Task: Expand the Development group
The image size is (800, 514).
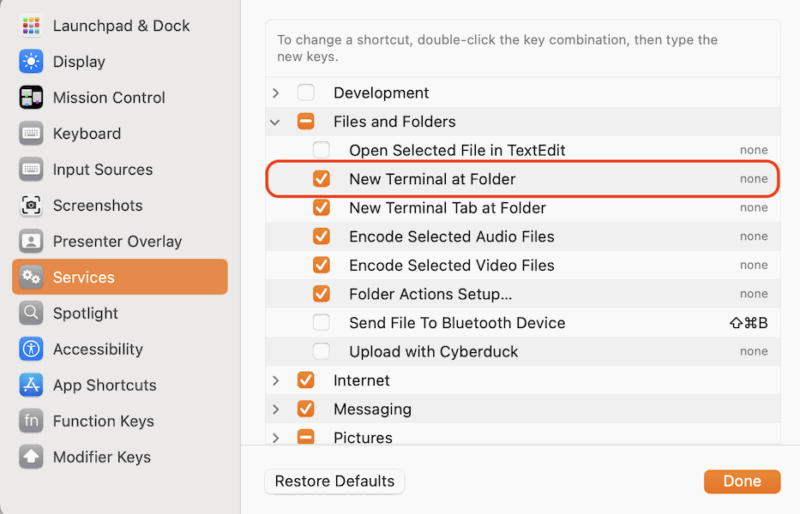Action: click(x=276, y=93)
